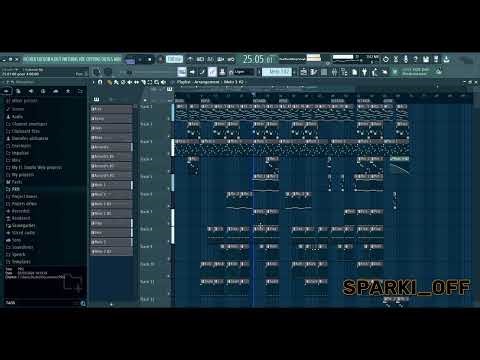
Task: Toggle pattern/song mode switch
Action: [x=130, y=60]
